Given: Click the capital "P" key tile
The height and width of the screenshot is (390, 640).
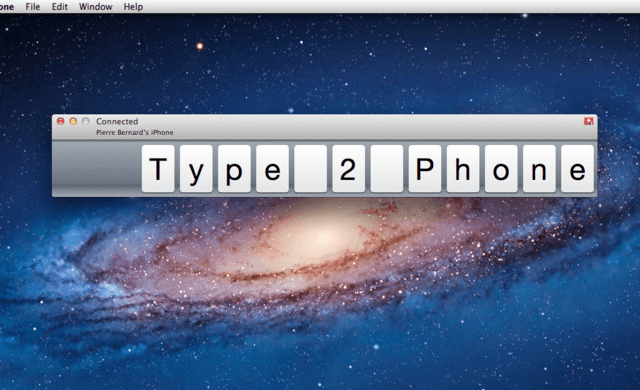Looking at the screenshot, I should click(425, 168).
